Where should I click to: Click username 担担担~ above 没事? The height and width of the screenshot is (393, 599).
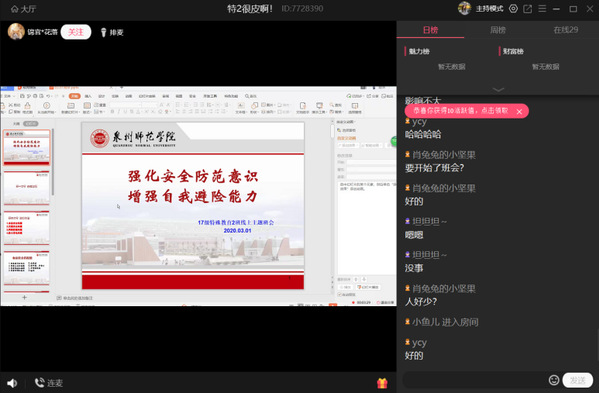click(429, 255)
